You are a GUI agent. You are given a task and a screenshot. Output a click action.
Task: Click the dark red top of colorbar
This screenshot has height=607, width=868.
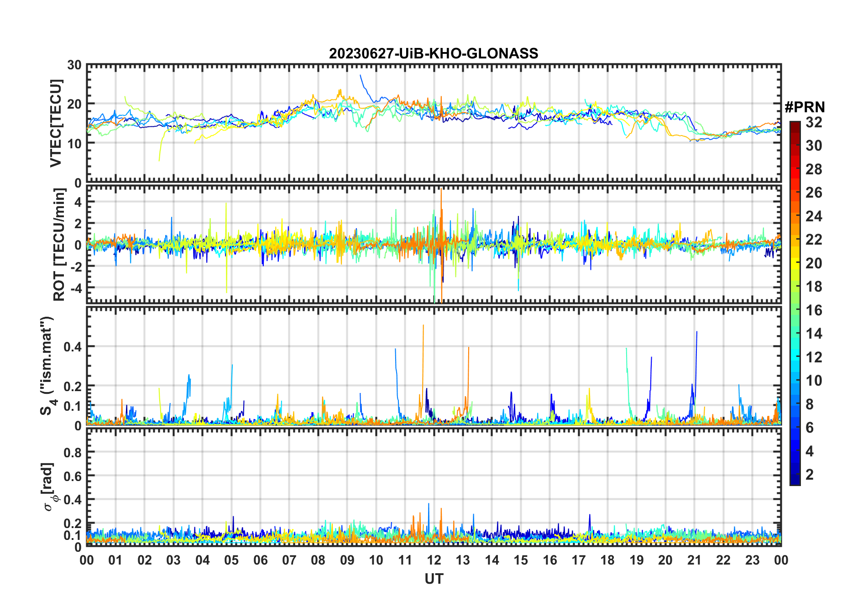pyautogui.click(x=795, y=125)
